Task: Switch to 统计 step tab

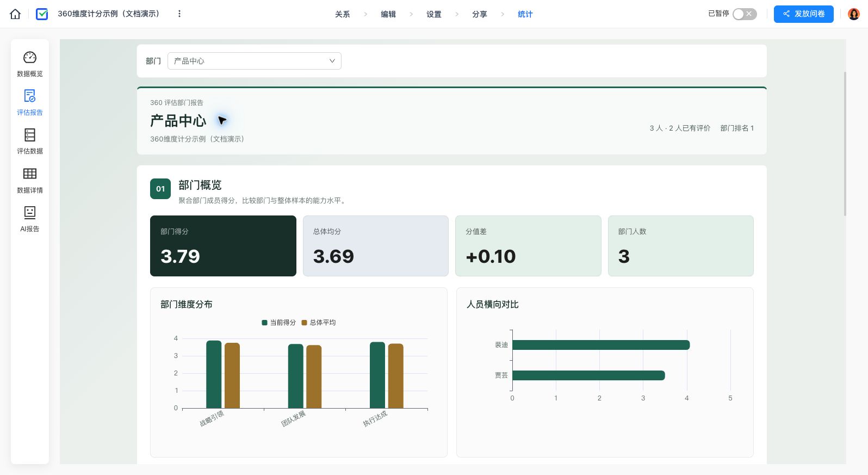Action: coord(525,14)
